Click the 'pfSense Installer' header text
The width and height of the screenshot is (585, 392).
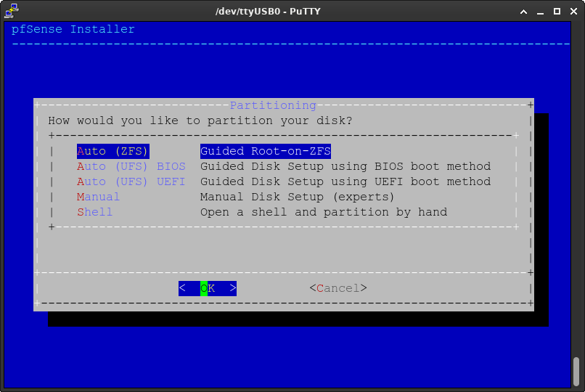point(73,29)
